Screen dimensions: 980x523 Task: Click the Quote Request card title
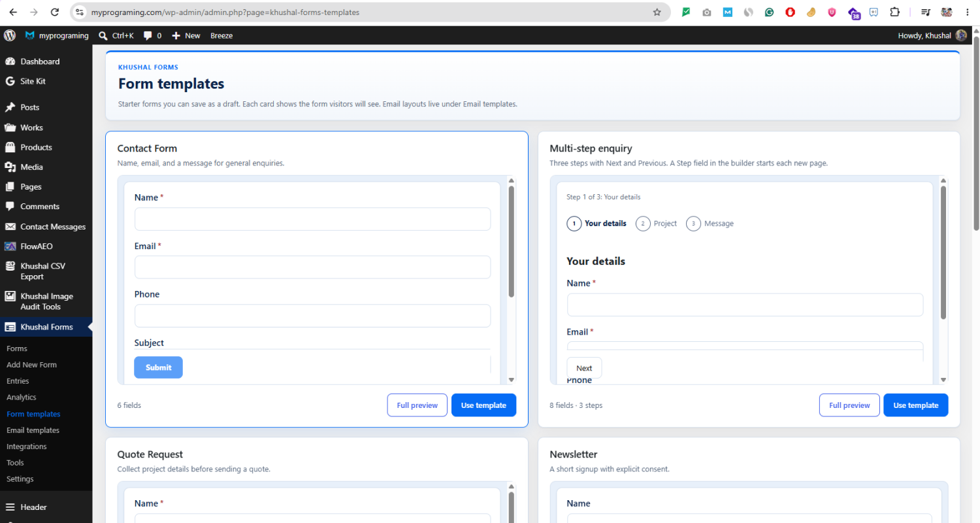(x=150, y=454)
